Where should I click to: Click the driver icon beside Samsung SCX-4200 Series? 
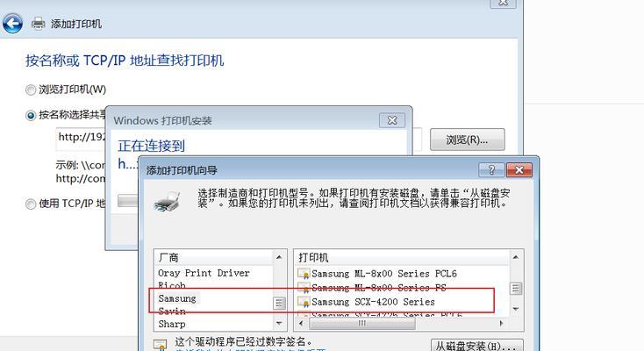(x=304, y=302)
